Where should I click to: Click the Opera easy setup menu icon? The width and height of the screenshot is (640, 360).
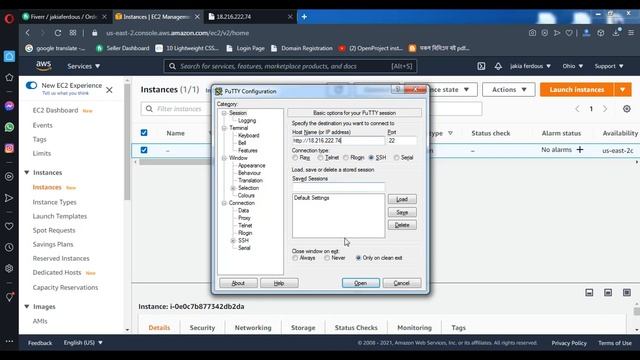(x=631, y=33)
